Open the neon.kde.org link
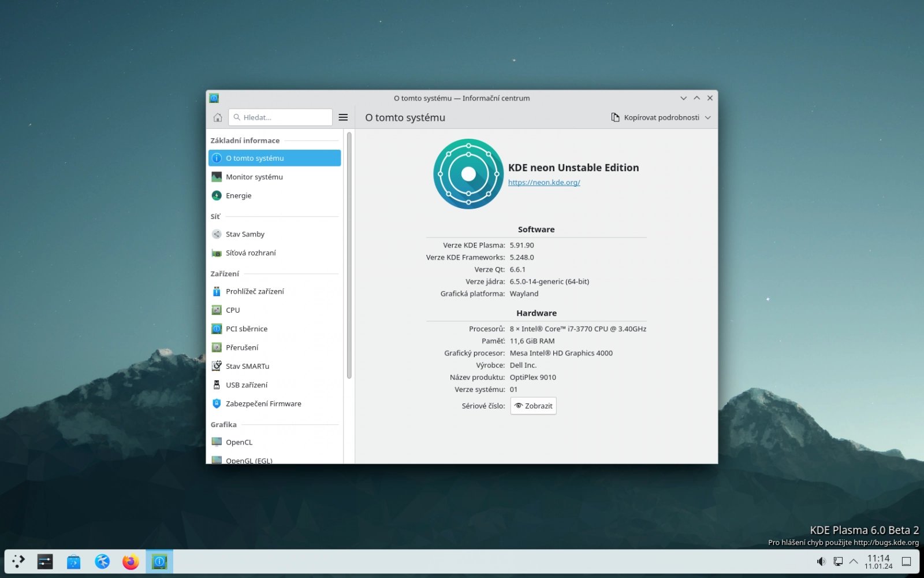924x578 pixels. click(544, 183)
